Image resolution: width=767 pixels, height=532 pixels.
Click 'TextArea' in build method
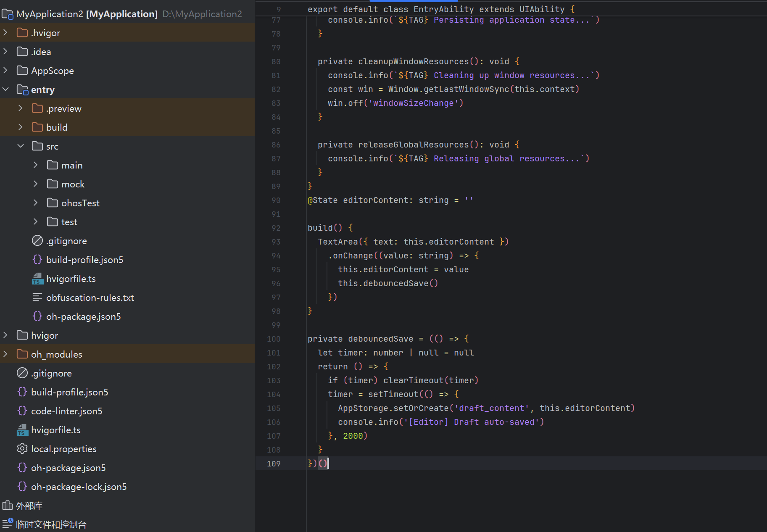[338, 242]
